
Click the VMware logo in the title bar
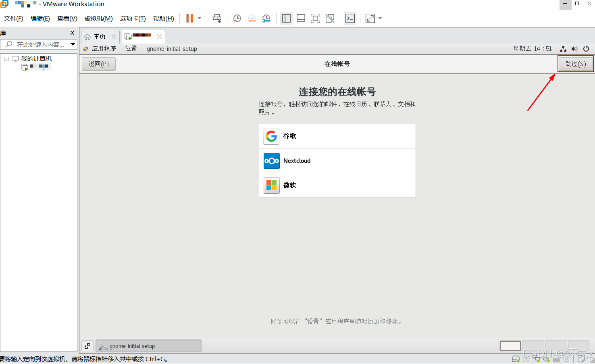pyautogui.click(x=4, y=4)
